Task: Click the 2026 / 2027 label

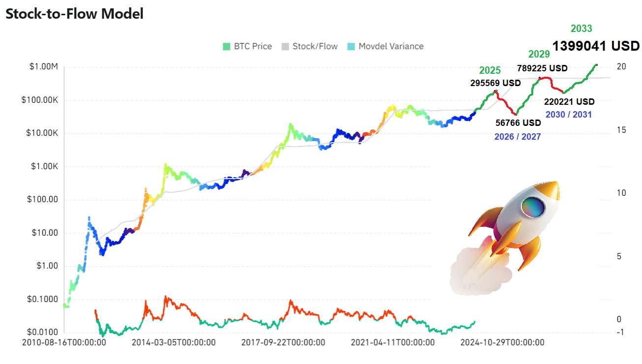Action: (517, 137)
